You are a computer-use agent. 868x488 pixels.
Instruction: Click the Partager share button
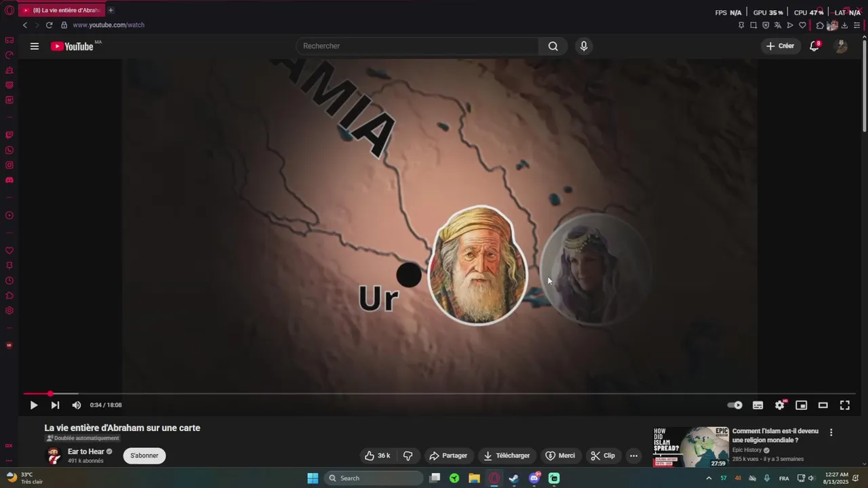point(448,455)
